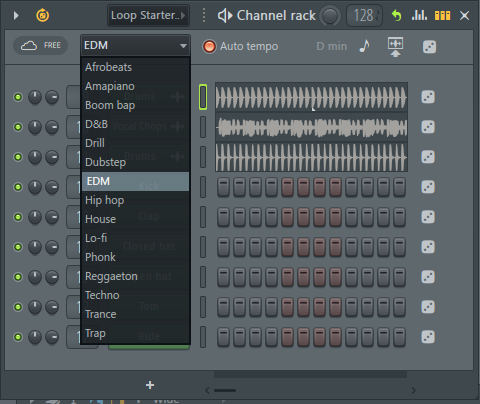Screen dimensions: 480x404
Task: Click the orange loop recording icon
Action: click(42, 15)
